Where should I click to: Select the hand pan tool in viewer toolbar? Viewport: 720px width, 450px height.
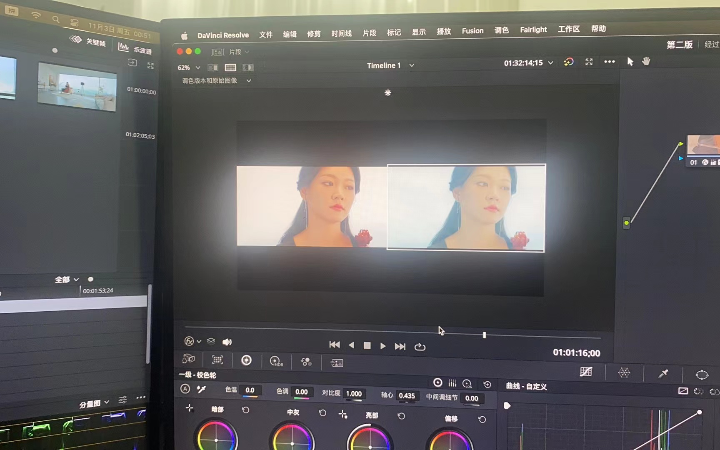646,62
